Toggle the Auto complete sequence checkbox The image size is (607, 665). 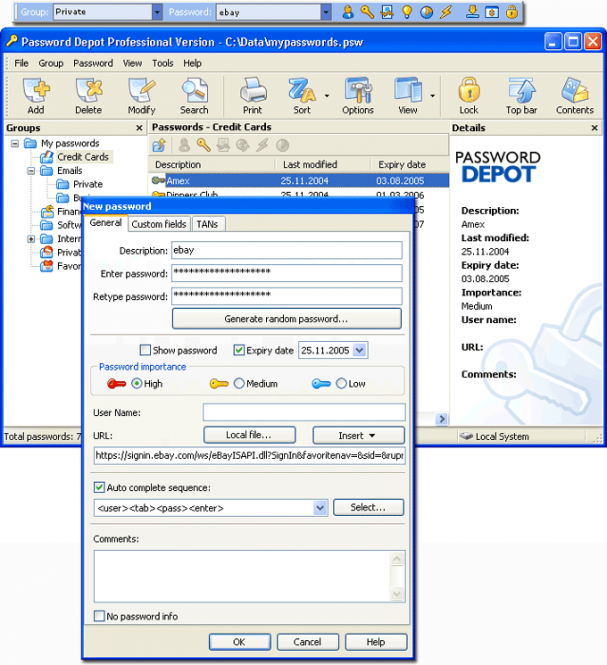[x=99, y=487]
